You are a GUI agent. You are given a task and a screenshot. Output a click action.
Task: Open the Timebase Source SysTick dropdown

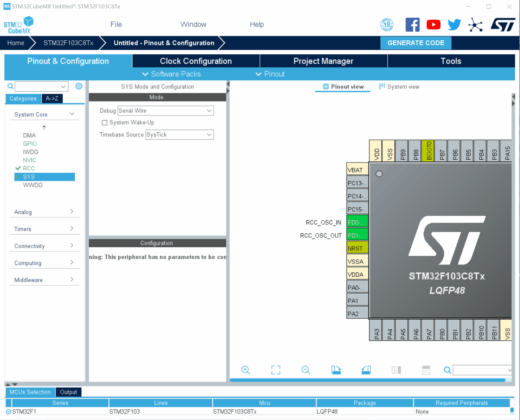click(x=180, y=135)
